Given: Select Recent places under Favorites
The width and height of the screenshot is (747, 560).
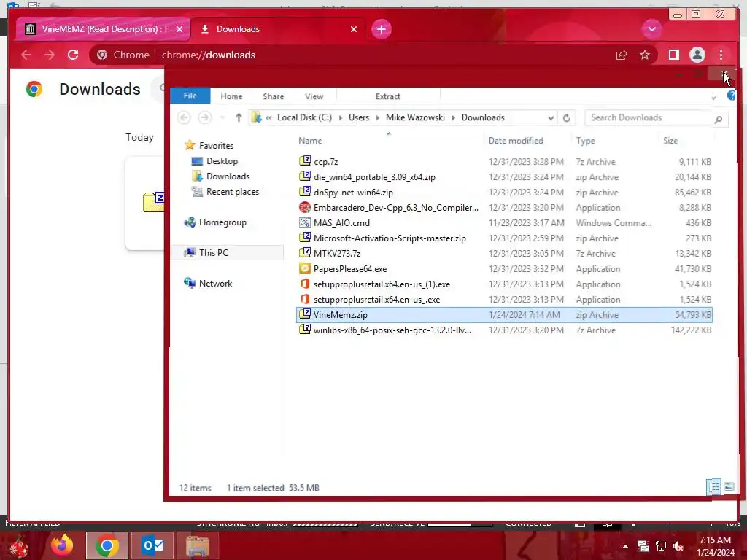Looking at the screenshot, I should tap(233, 192).
